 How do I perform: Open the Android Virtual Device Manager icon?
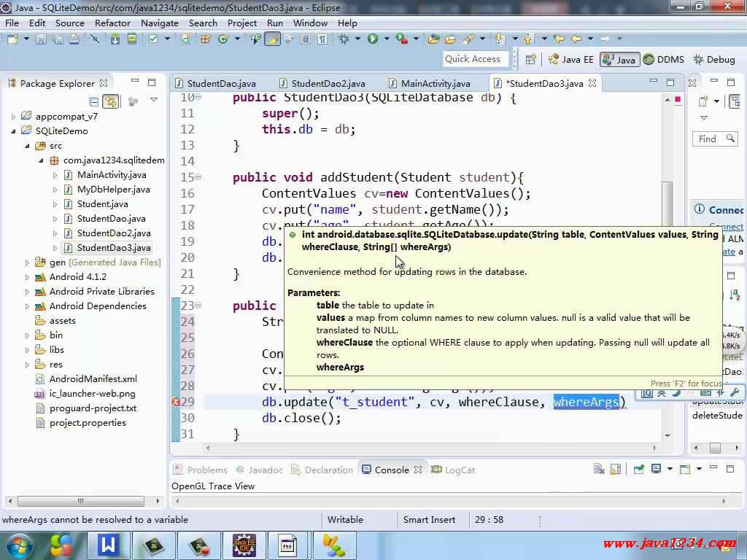(132, 39)
